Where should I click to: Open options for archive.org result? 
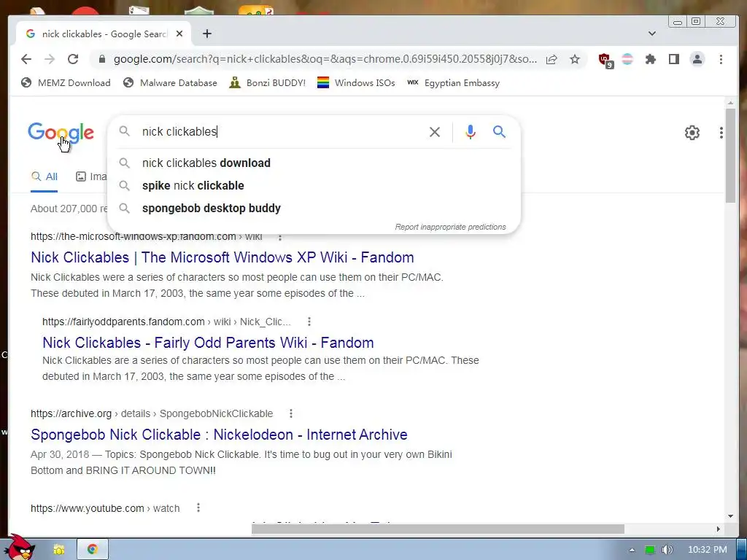click(291, 413)
